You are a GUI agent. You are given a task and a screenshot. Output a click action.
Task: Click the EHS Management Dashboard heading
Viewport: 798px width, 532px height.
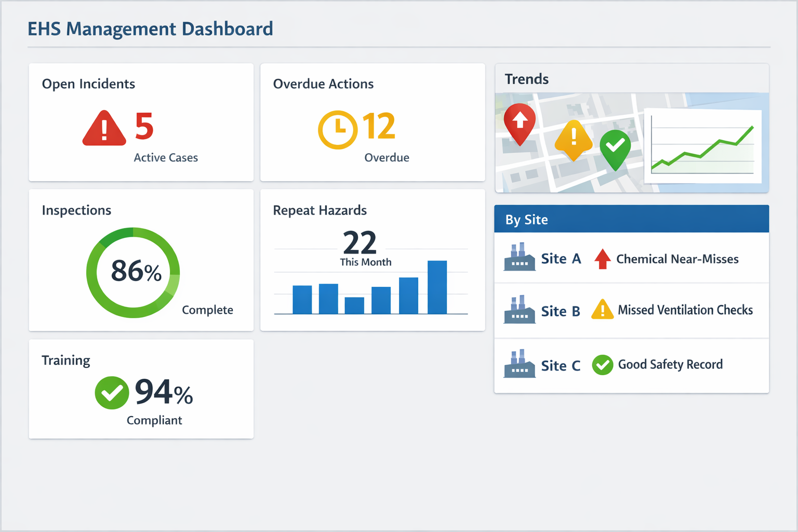click(x=150, y=29)
